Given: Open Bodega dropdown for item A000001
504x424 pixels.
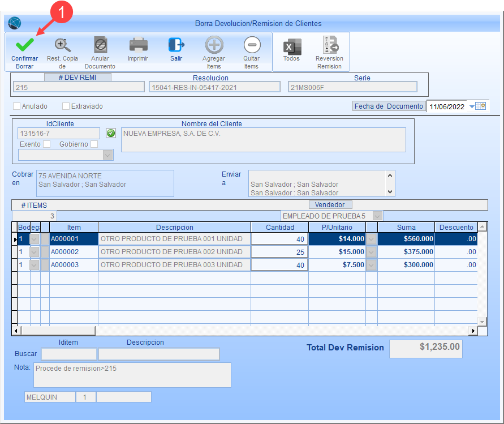Looking at the screenshot, I should pos(35,239).
